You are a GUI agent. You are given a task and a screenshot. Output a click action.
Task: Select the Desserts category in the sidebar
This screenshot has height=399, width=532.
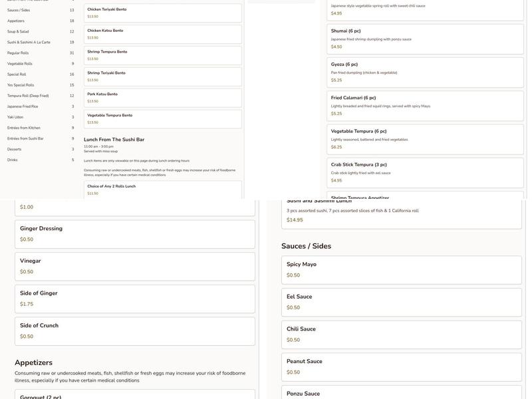point(15,149)
